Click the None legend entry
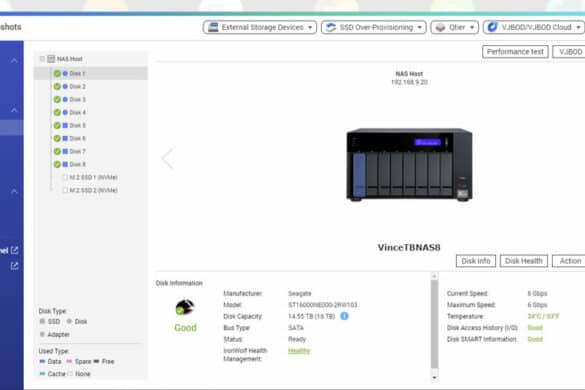The height and width of the screenshot is (390, 585). coord(79,374)
